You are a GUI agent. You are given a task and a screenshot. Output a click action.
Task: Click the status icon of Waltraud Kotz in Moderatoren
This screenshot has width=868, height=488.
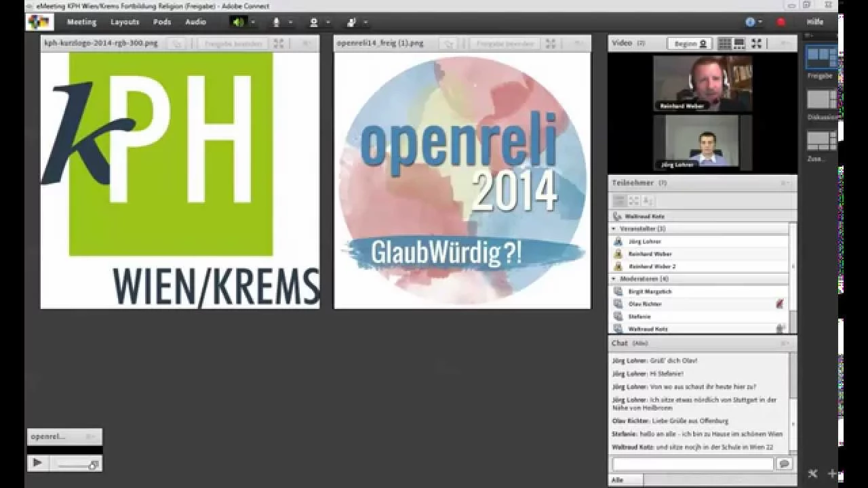tap(780, 328)
